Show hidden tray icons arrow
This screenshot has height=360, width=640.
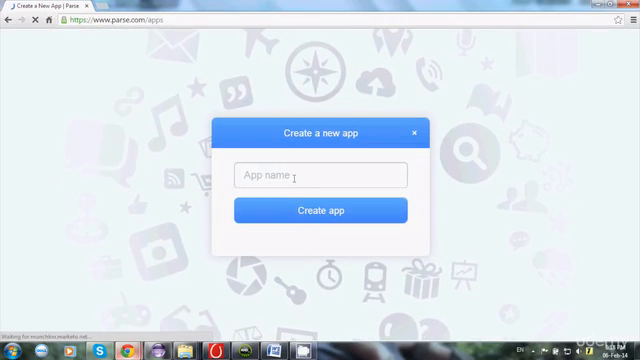click(533, 351)
